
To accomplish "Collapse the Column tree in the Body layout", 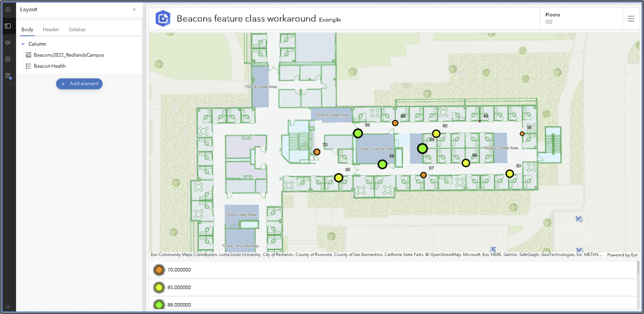I will [x=22, y=43].
